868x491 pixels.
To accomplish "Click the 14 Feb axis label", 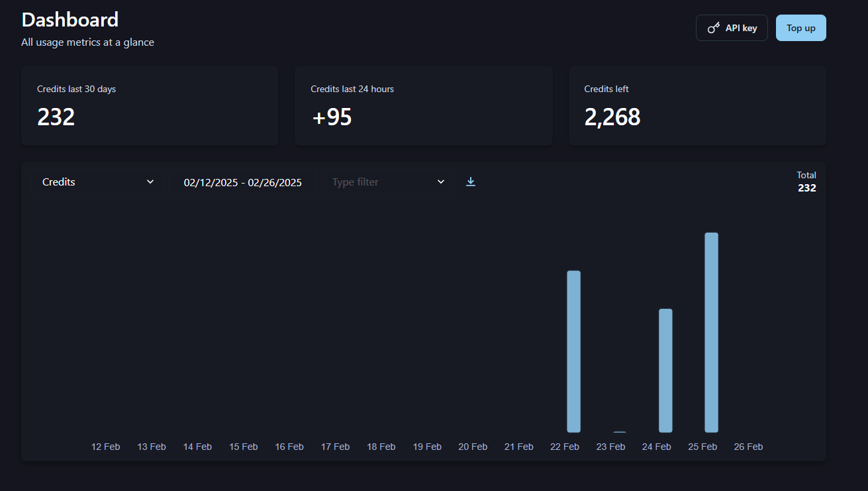I will [197, 447].
